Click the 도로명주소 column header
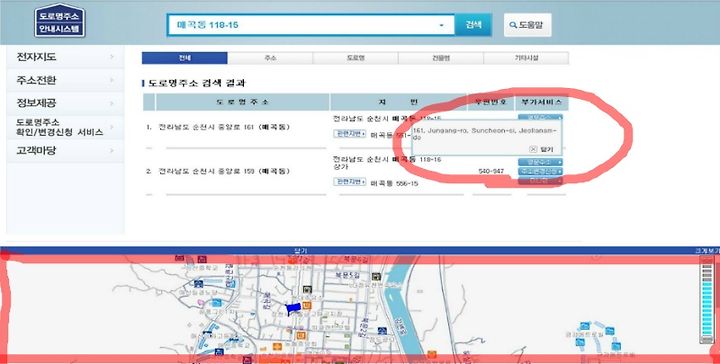720x364 pixels. click(x=242, y=102)
